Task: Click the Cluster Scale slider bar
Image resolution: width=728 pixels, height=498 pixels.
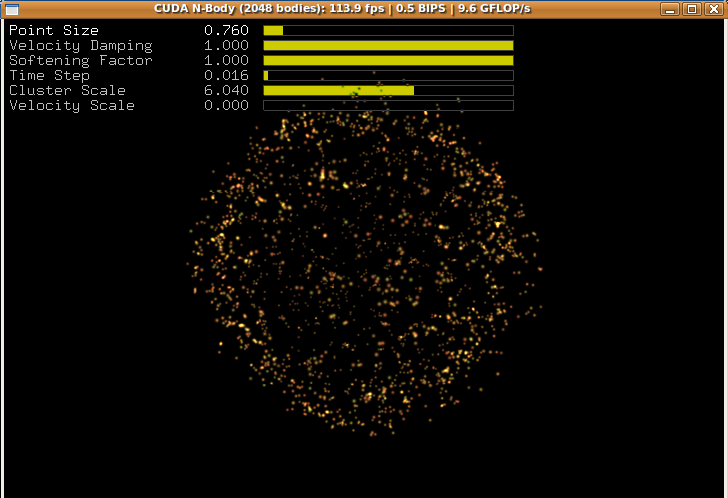Action: [388, 91]
